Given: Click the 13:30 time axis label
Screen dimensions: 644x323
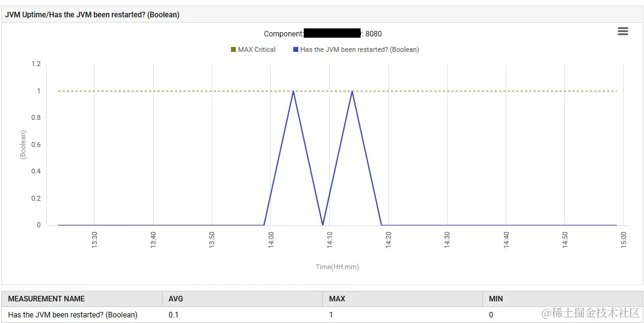Looking at the screenshot, I should [x=95, y=240].
